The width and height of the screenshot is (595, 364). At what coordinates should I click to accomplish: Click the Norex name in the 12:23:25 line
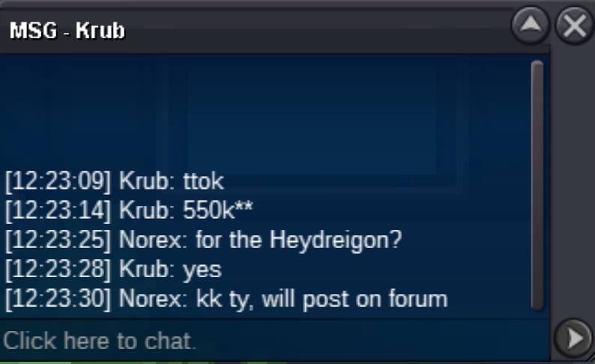[154, 240]
